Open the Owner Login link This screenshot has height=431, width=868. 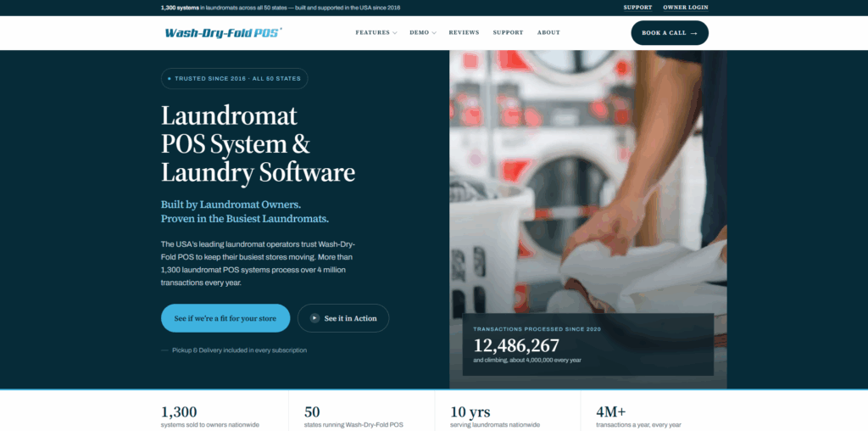685,8
